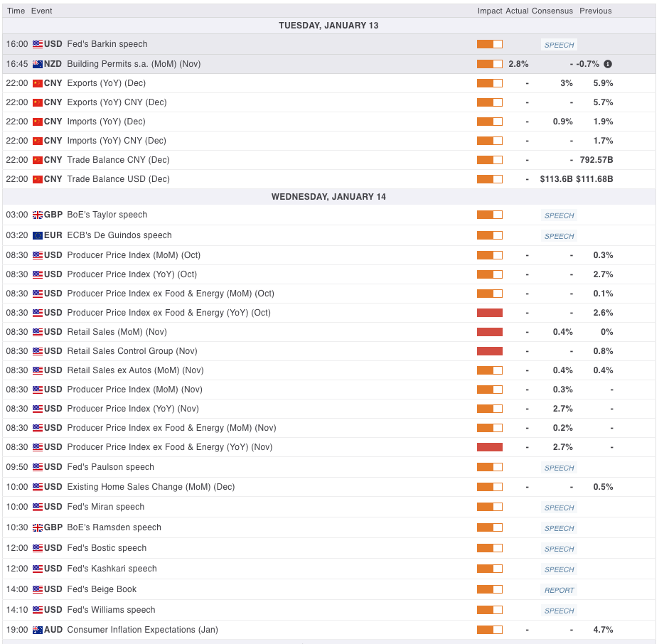Open the Imports (YoY) (Dec) event
Viewport: 669px width, 644px height.
tap(106, 122)
